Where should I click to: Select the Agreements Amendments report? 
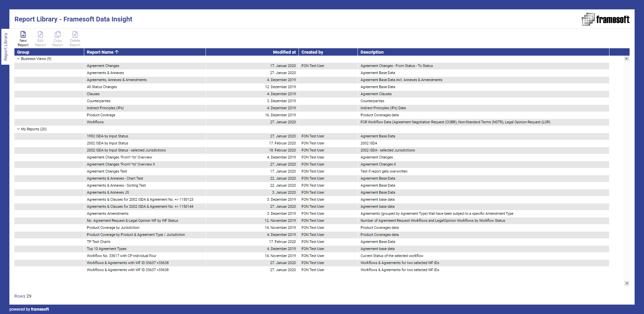[x=108, y=213]
